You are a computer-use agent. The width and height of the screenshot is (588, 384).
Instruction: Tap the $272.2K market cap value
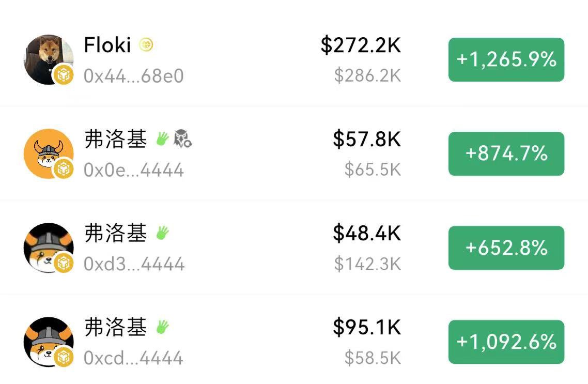point(361,45)
